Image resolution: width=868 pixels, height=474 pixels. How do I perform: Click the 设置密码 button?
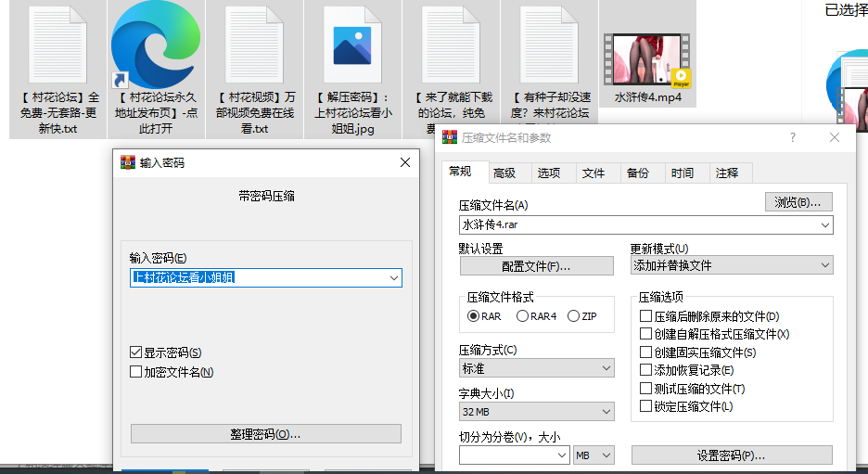click(x=732, y=455)
